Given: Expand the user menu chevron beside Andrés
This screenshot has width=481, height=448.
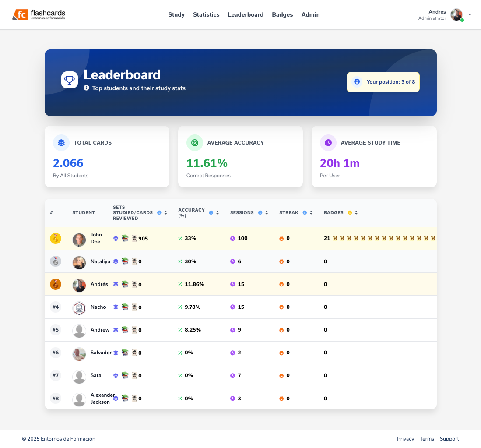Looking at the screenshot, I should tap(470, 14).
